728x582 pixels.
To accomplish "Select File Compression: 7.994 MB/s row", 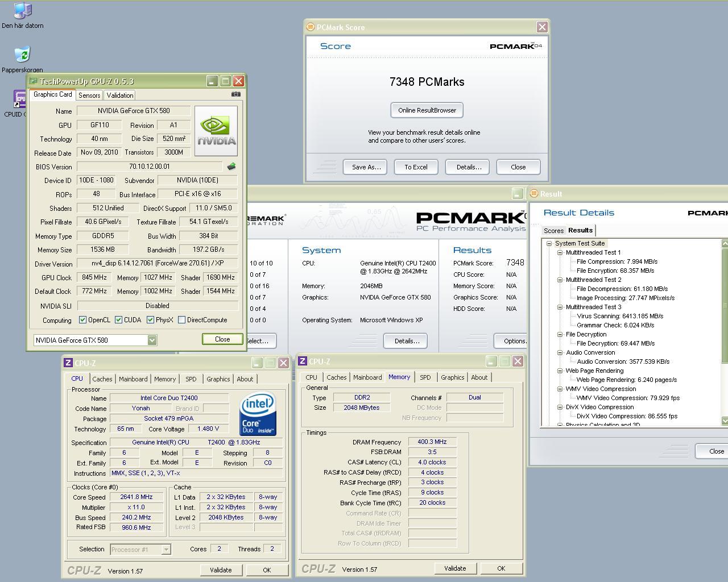I will pos(617,261).
